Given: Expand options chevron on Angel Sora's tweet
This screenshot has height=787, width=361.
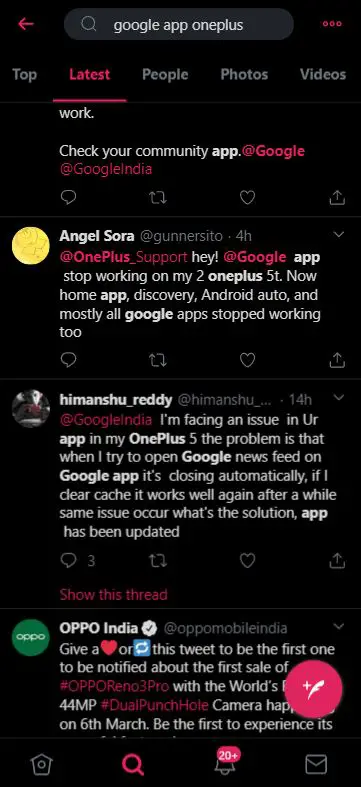Looking at the screenshot, I should click(339, 235).
